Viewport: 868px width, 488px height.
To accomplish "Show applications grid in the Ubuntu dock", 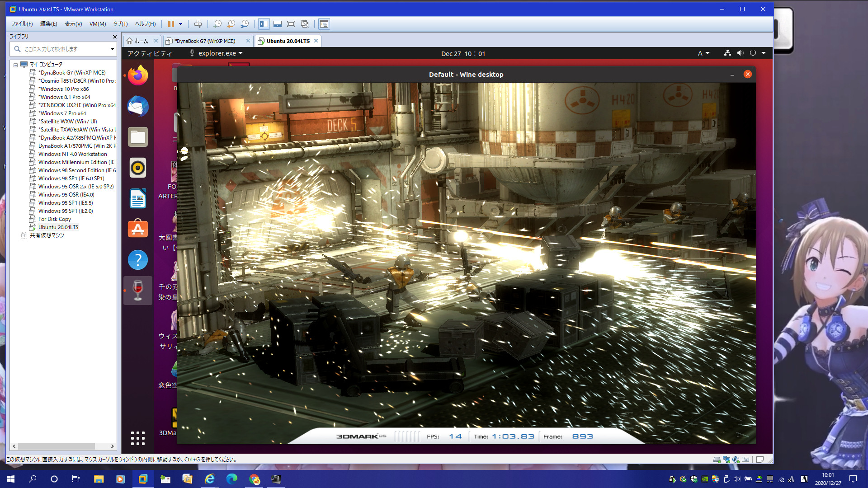I will pyautogui.click(x=138, y=438).
